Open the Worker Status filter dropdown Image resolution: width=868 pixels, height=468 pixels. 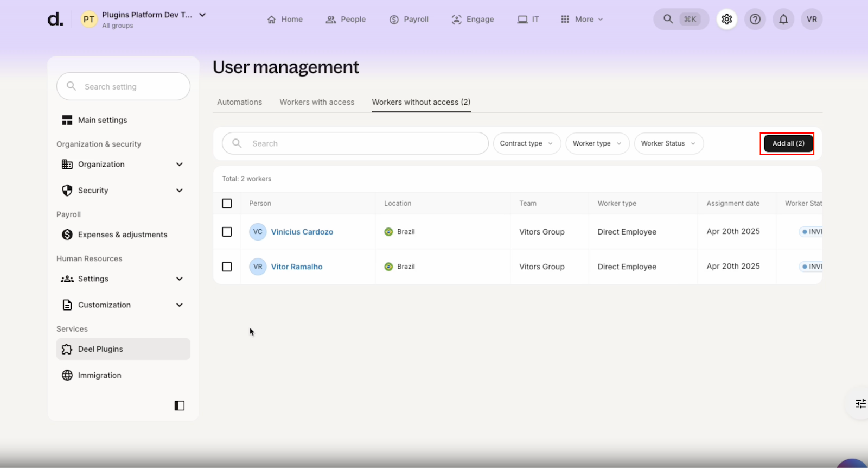pos(668,143)
